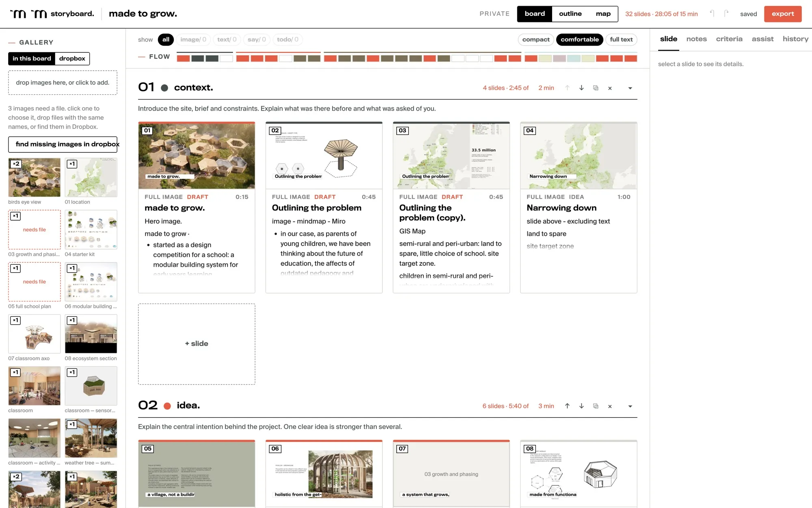Move the idea section up
Image resolution: width=812 pixels, height=508 pixels.
point(567,406)
